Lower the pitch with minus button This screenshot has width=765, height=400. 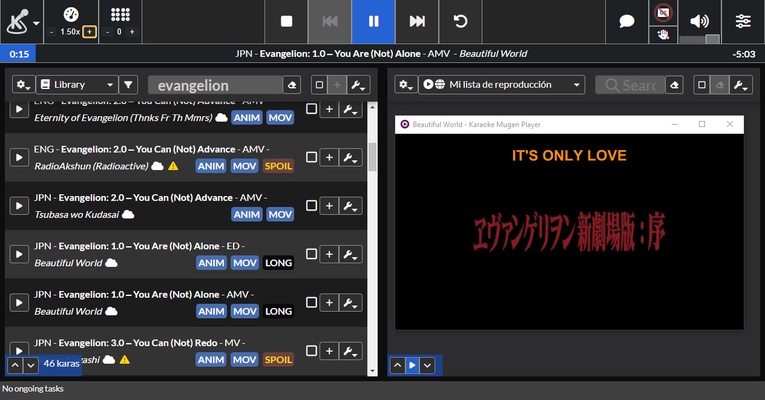coord(107,32)
